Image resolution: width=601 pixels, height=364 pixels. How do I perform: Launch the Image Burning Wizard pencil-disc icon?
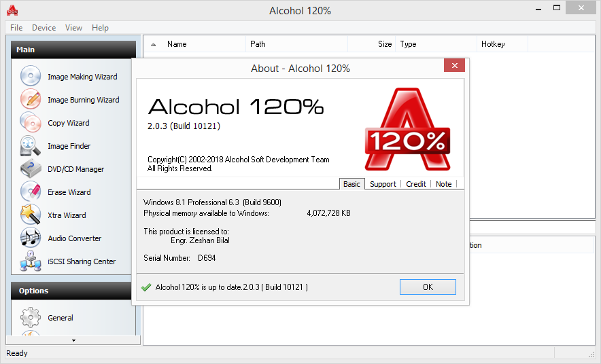(31, 98)
